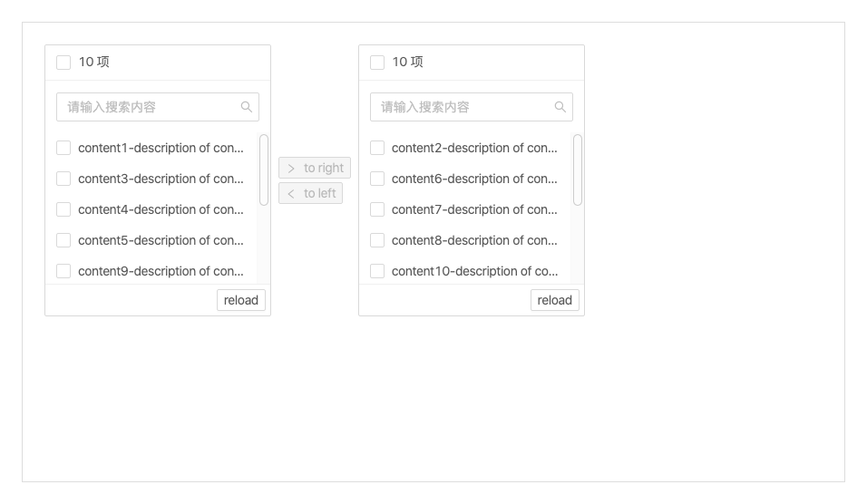Tick the content7 checkbox
Viewport: 867px width, 504px height.
pos(377,209)
